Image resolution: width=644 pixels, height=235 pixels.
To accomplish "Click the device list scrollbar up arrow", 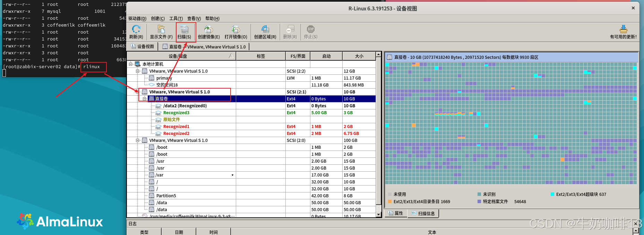I will coord(379,54).
